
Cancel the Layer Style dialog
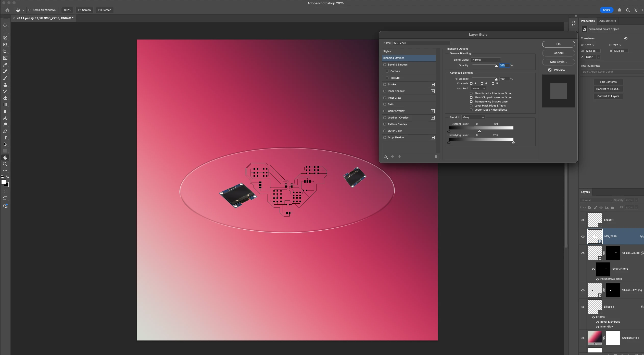(x=558, y=53)
